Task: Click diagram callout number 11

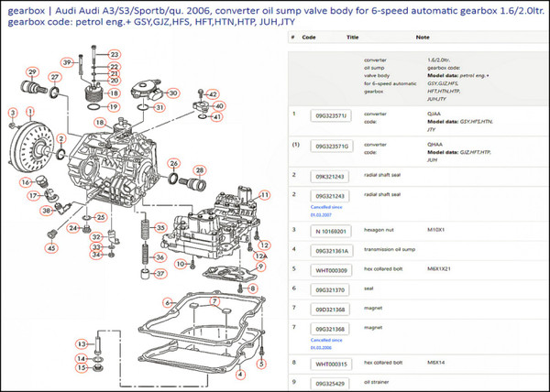Action: pos(265,194)
